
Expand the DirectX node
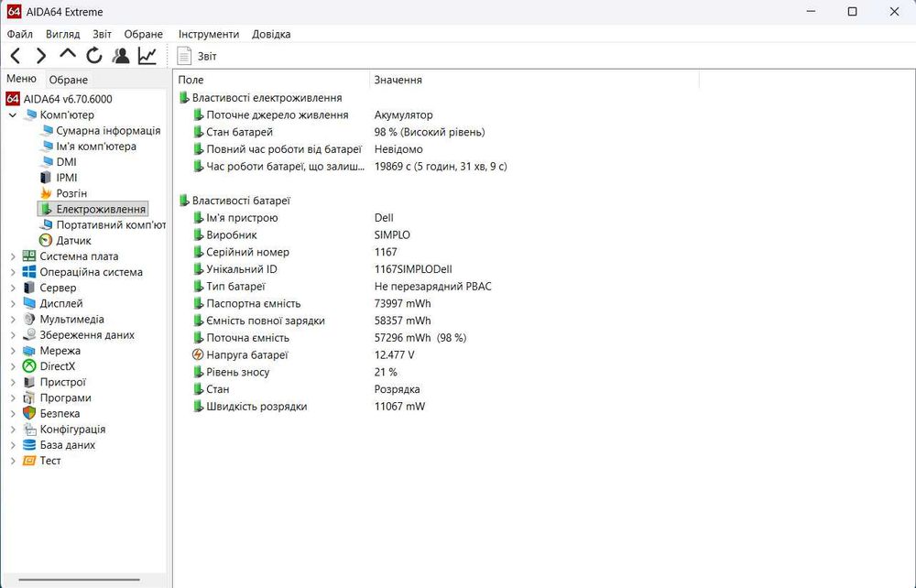[x=13, y=366]
